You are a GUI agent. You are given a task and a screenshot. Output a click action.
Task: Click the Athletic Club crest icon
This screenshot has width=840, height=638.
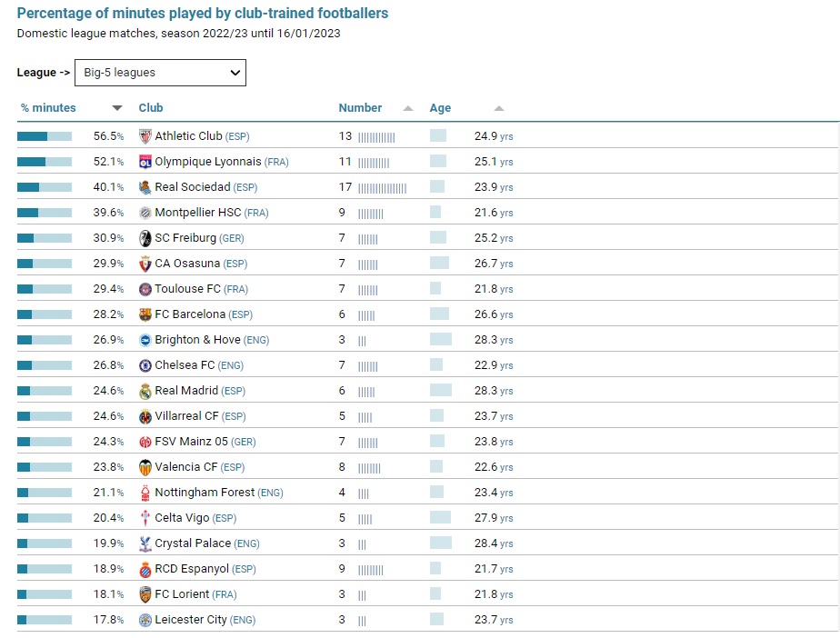(x=145, y=136)
